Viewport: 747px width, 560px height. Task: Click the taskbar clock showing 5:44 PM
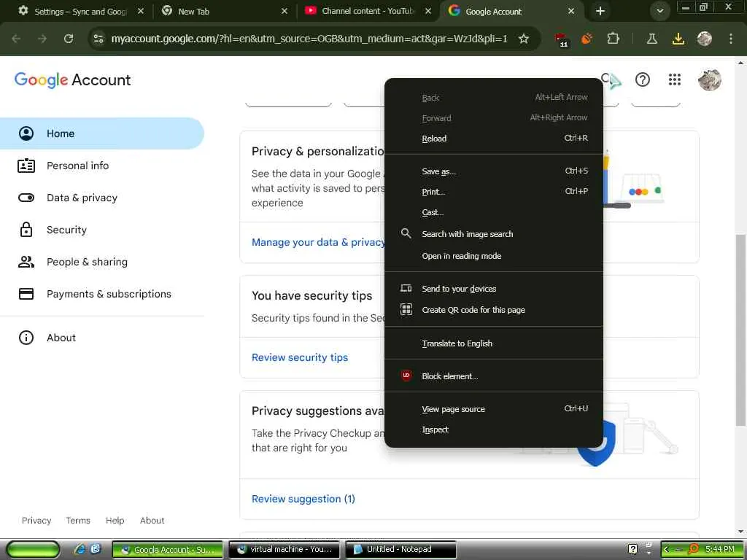(720, 549)
